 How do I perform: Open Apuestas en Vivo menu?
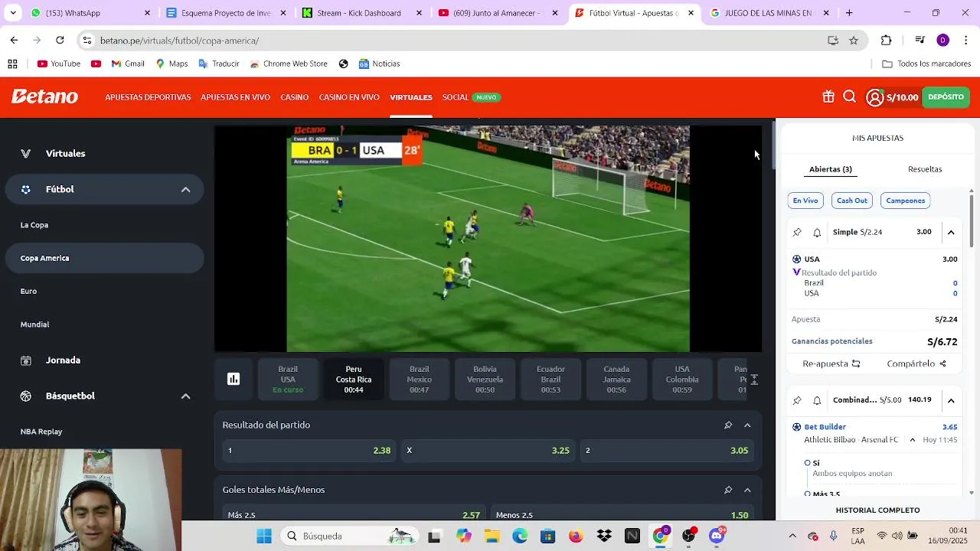(x=235, y=97)
